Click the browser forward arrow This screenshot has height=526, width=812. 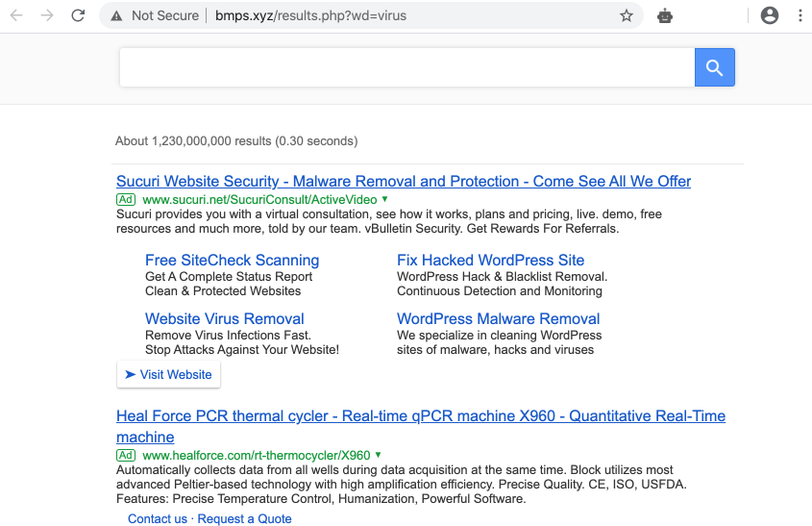47,15
